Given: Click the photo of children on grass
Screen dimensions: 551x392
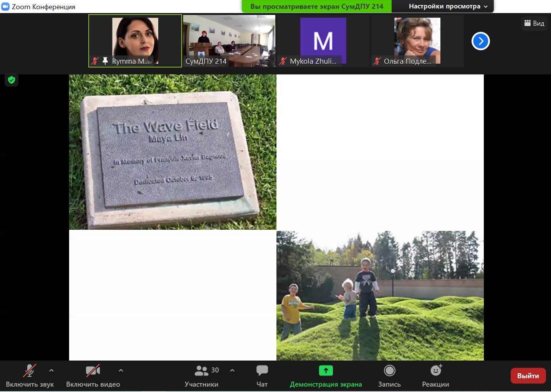Looking at the screenshot, I should 380,295.
